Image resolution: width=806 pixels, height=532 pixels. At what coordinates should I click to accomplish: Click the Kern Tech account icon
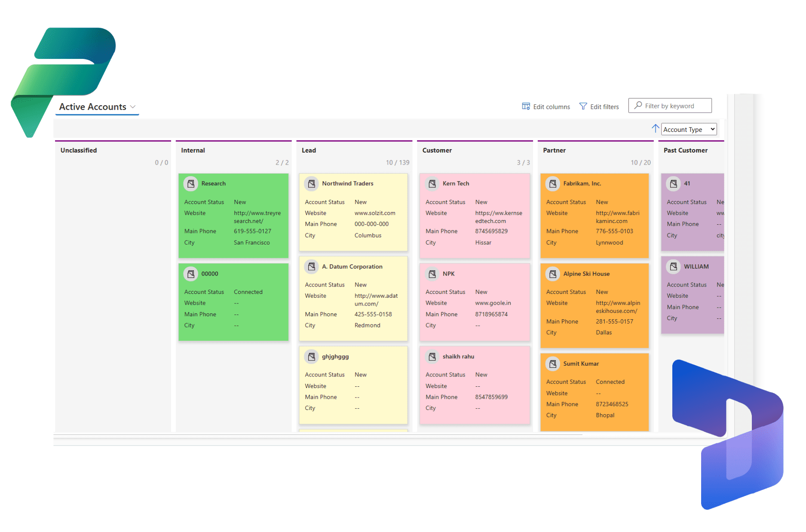point(432,183)
